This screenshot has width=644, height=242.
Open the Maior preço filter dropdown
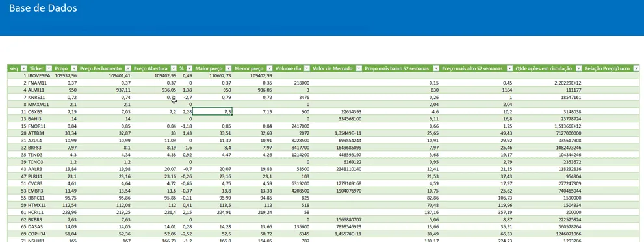click(x=229, y=68)
